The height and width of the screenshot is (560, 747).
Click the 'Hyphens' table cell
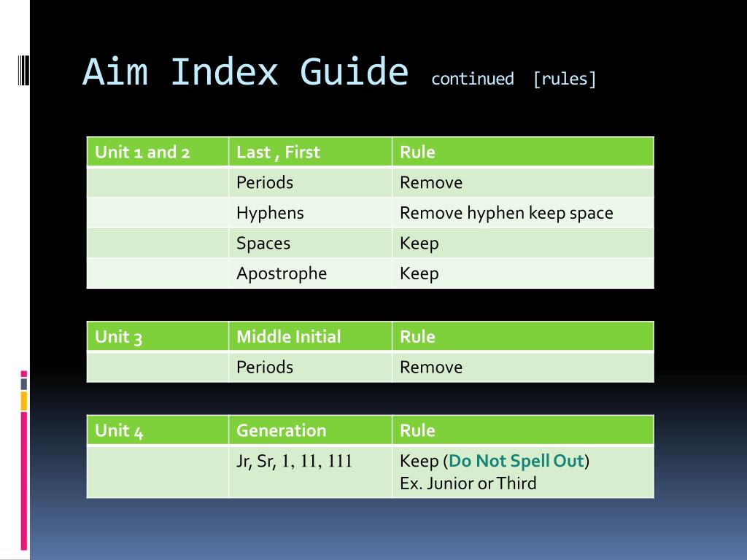click(x=311, y=213)
